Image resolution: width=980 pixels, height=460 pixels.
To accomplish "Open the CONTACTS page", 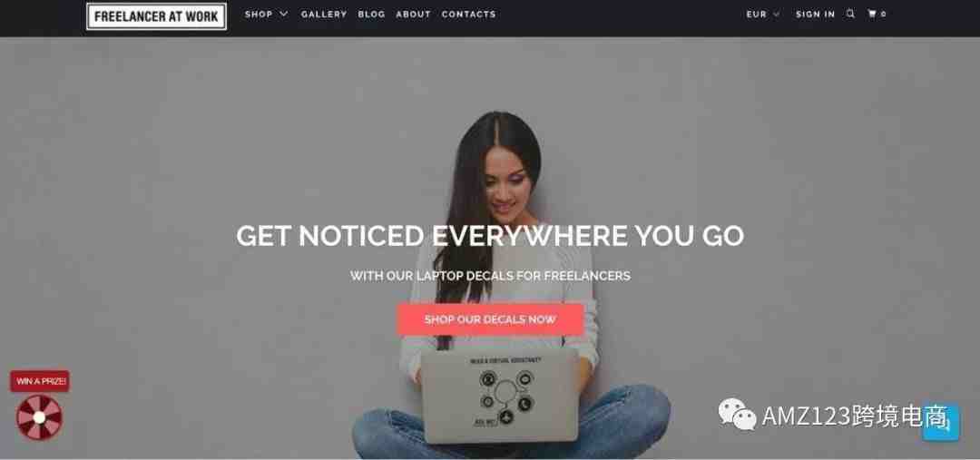I will point(469,14).
